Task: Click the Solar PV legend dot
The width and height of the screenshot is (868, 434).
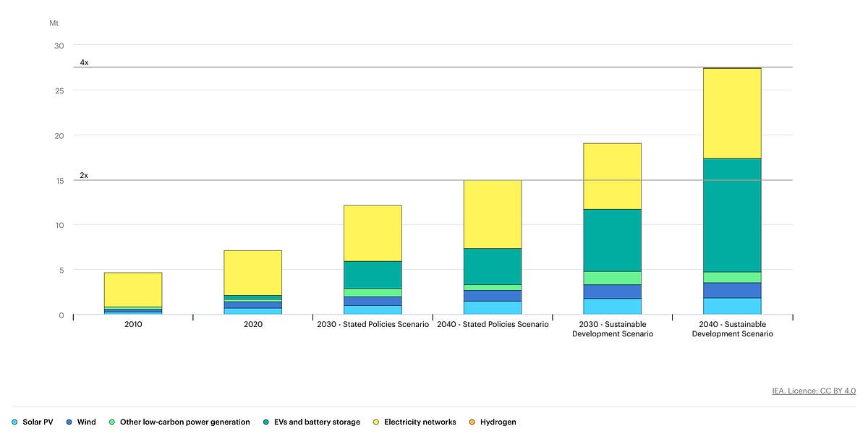Action: (15, 422)
